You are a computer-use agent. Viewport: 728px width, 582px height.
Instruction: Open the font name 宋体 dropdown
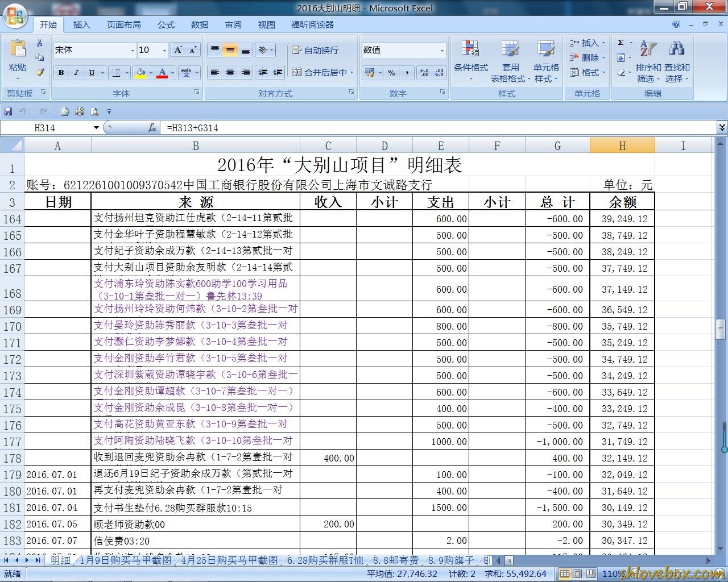(x=133, y=50)
